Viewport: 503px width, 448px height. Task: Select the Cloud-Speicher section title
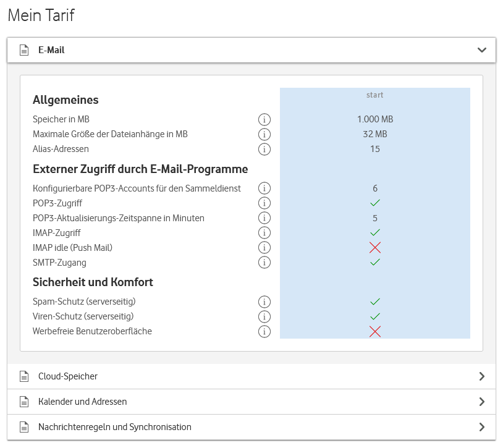pos(68,376)
